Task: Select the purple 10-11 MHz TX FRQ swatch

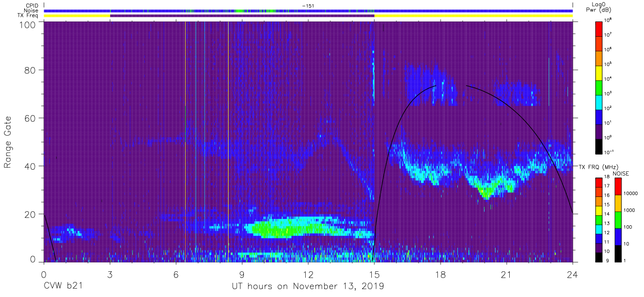Action: pyautogui.click(x=598, y=248)
